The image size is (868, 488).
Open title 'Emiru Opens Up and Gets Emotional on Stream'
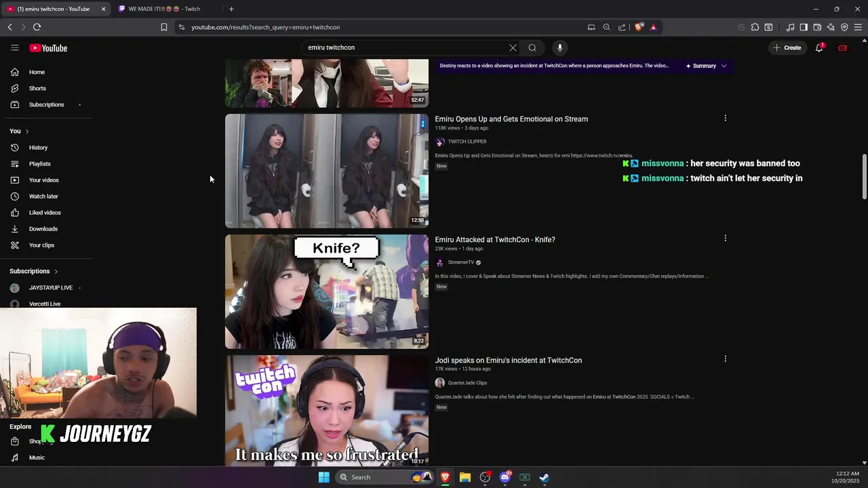point(511,119)
